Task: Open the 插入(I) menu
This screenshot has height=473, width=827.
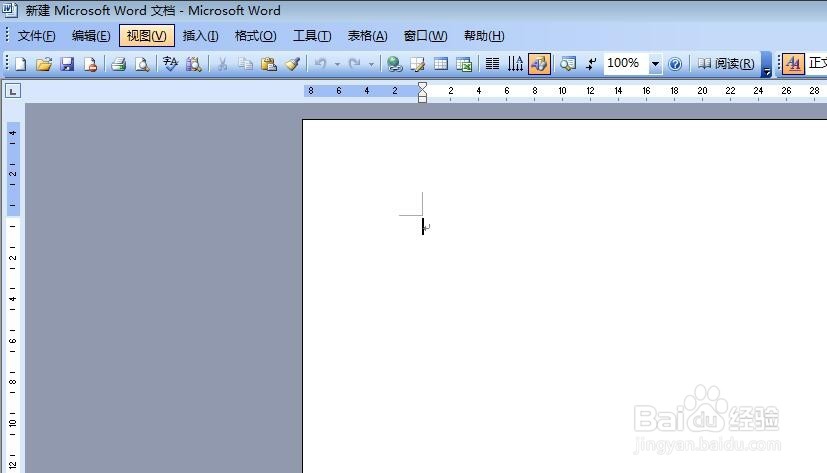Action: pos(200,36)
